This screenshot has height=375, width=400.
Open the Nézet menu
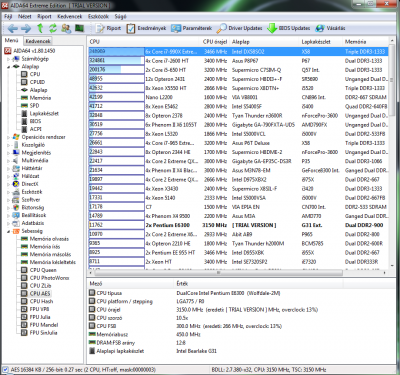25,16
